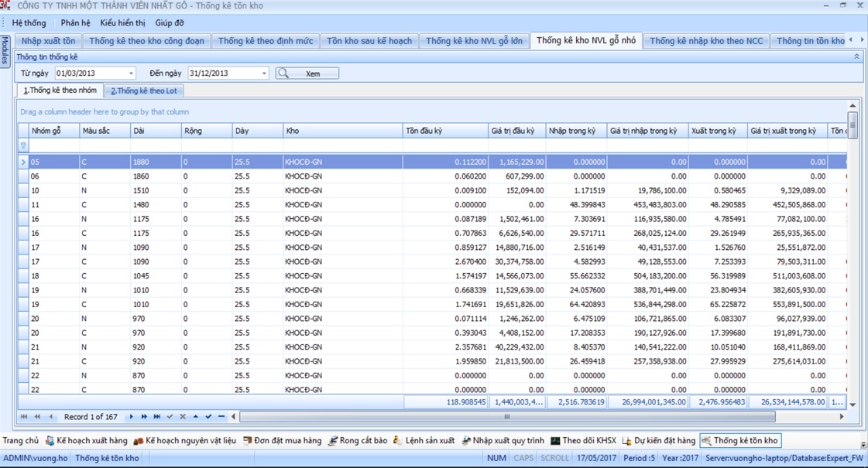Image resolution: width=868 pixels, height=468 pixels.
Task: Click the cancel edit X navigator icon
Action: click(x=183, y=416)
